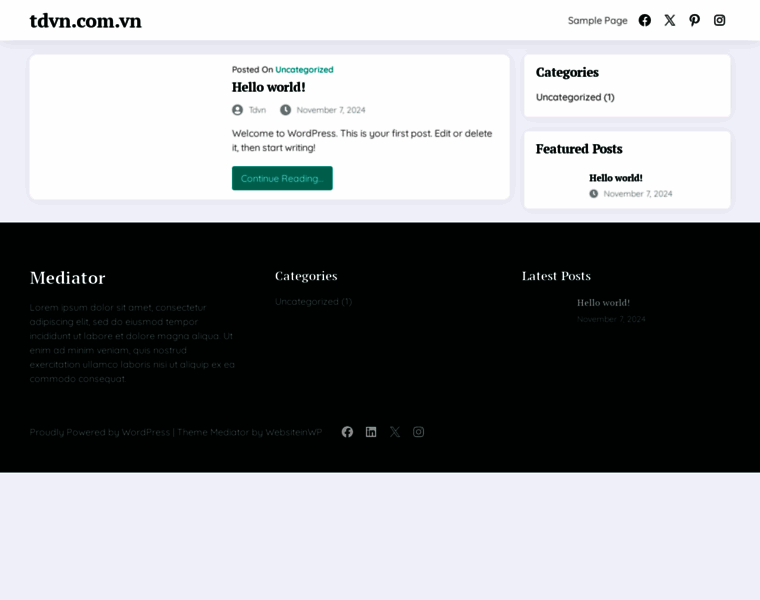Open Hello world! under Latest Posts
Image resolution: width=760 pixels, height=600 pixels.
[603, 303]
